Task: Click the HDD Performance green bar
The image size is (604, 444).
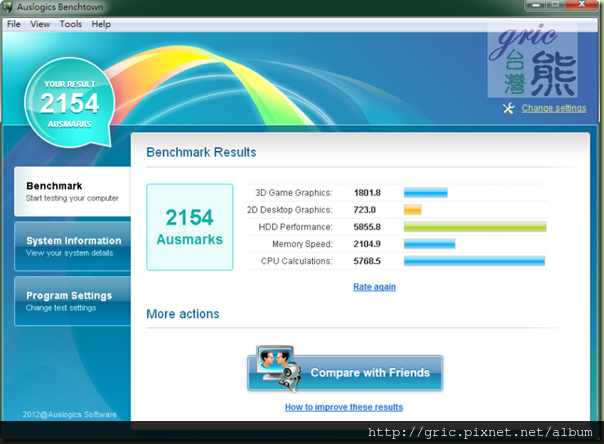Action: [475, 227]
